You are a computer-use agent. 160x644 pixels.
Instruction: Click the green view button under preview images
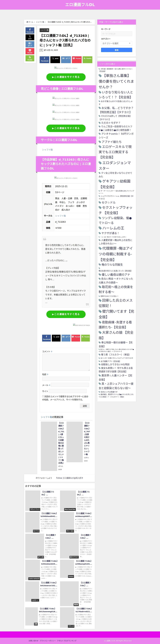[66, 128]
